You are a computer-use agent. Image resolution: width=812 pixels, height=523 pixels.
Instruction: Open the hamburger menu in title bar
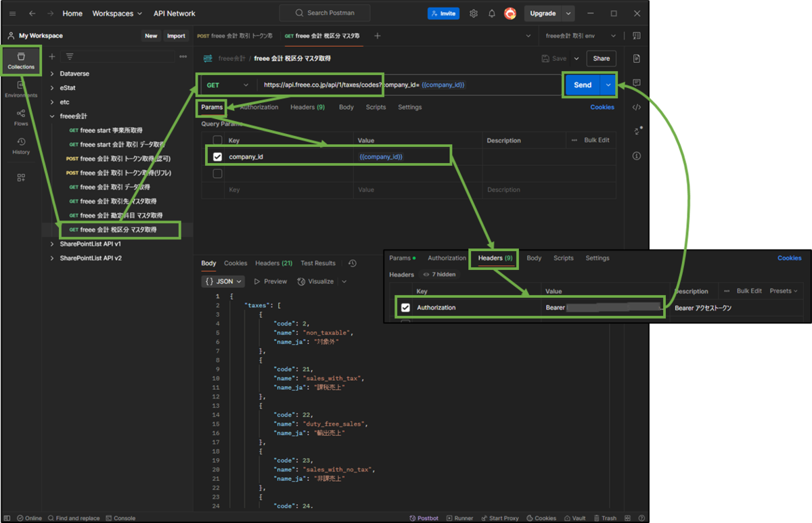point(13,14)
